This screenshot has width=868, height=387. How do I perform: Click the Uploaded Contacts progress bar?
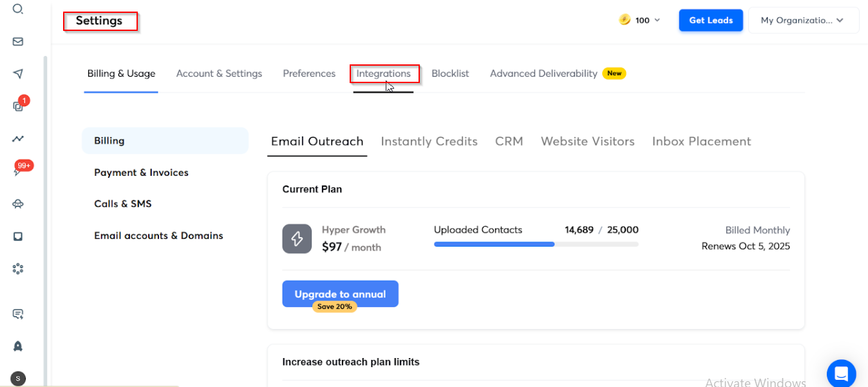(x=536, y=244)
